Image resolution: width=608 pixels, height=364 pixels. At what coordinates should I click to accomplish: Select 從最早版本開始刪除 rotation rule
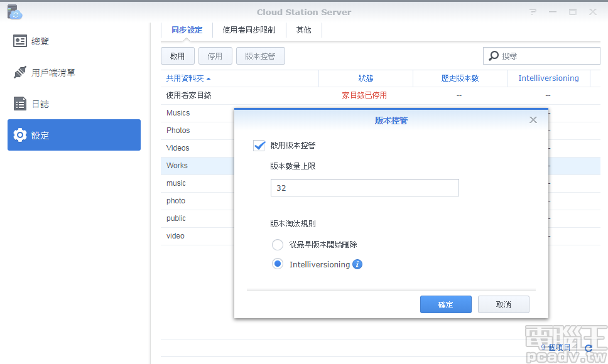[277, 245]
